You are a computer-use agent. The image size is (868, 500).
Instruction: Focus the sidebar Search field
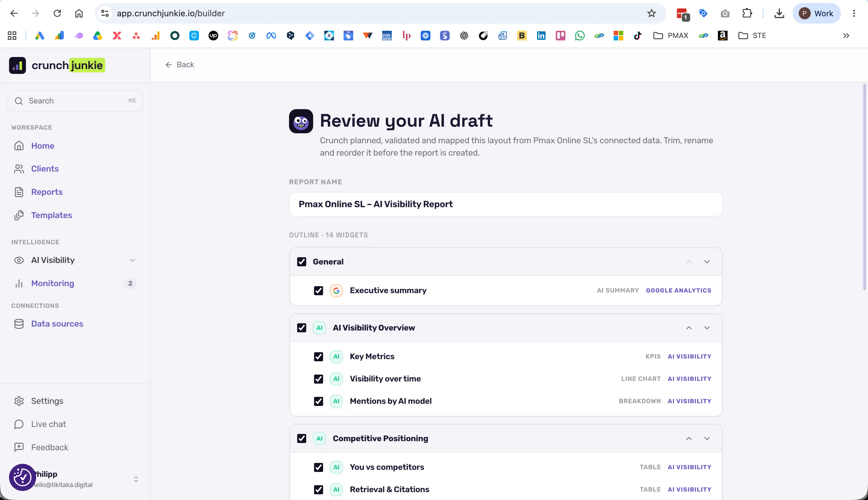point(75,101)
